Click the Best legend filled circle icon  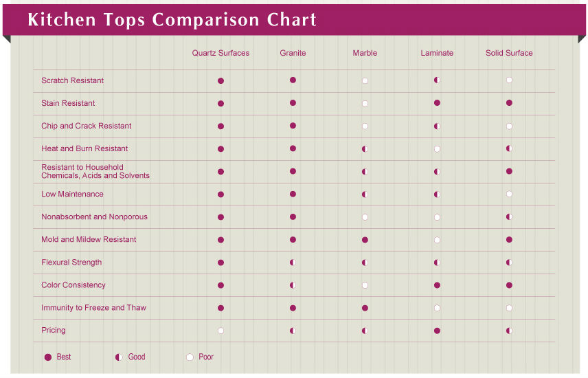click(48, 357)
